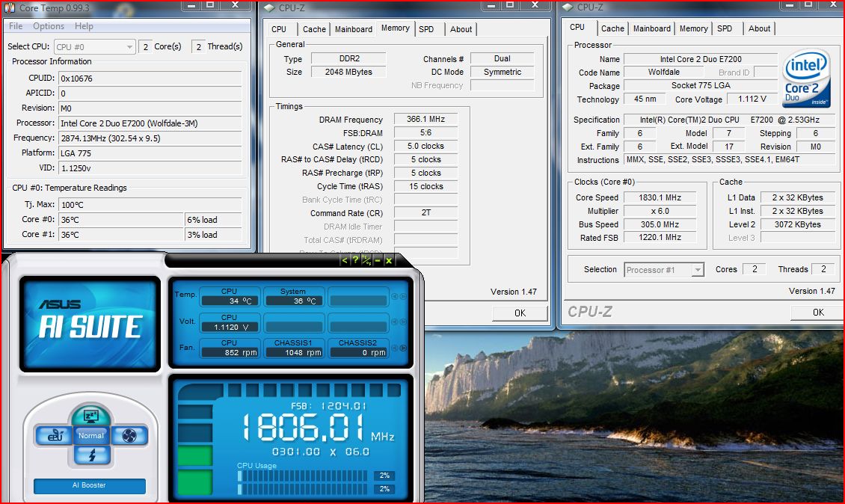
Task: Open the File menu in Core Temp
Action: tap(16, 26)
